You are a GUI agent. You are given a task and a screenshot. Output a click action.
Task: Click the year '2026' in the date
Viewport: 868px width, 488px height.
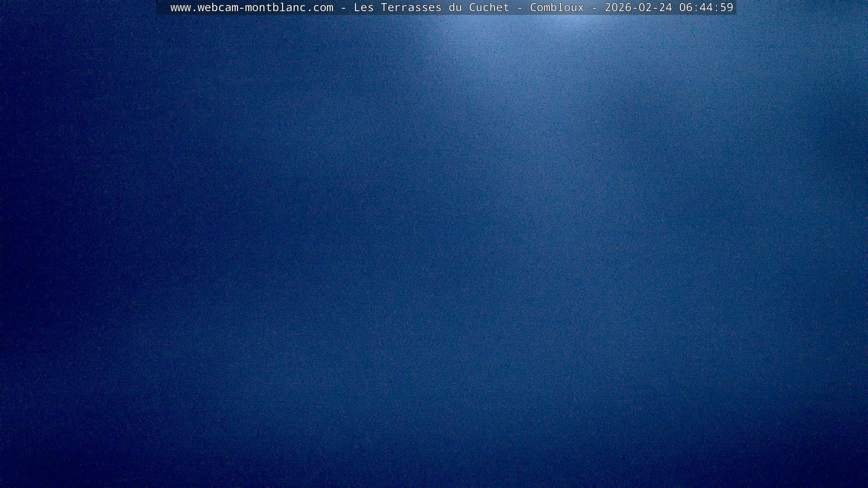618,7
